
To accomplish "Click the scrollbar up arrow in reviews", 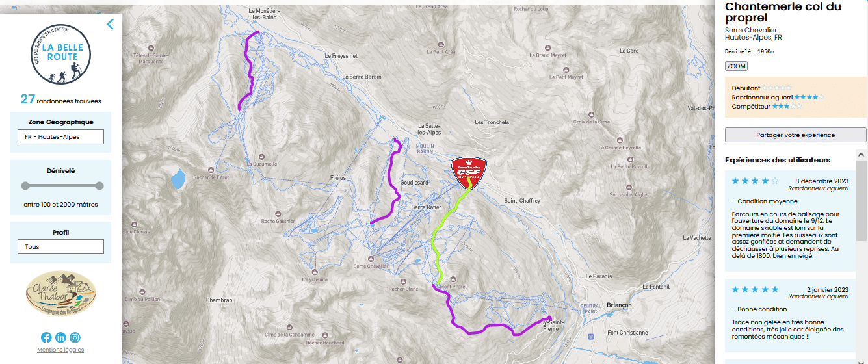I will click(861, 155).
